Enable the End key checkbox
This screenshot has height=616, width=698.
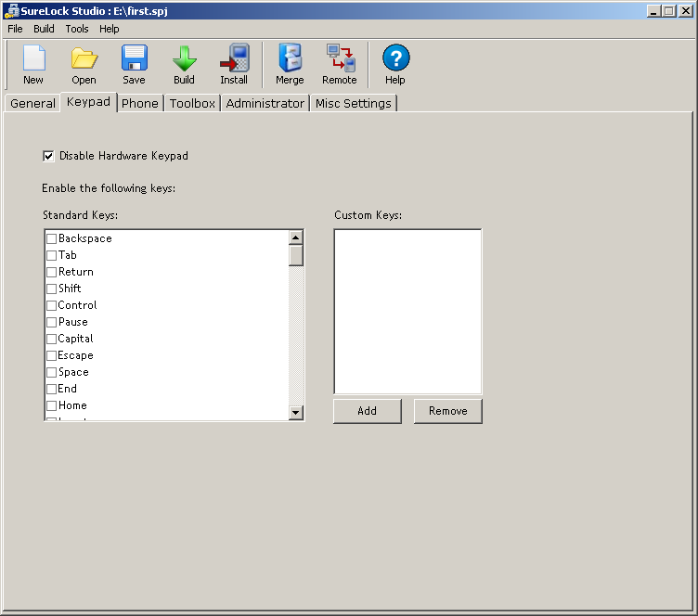coord(52,389)
